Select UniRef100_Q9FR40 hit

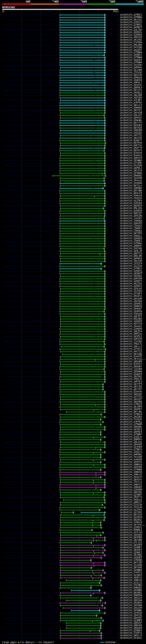point(131,67)
